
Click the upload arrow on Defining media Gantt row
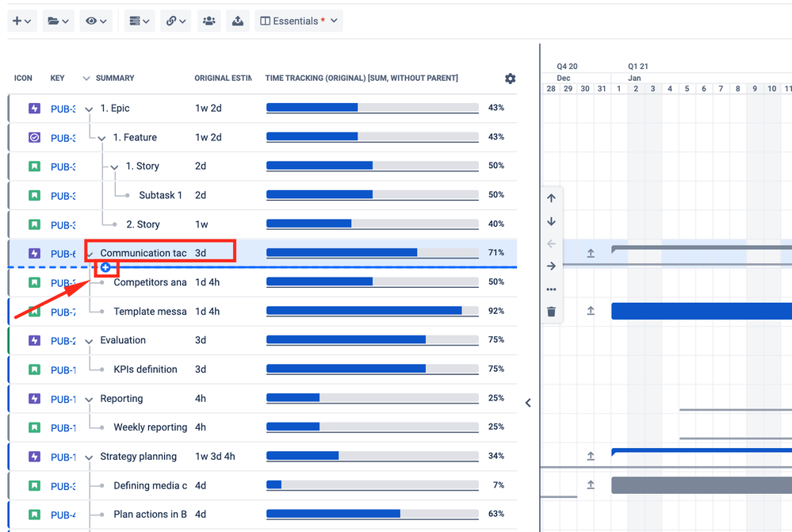point(591,485)
